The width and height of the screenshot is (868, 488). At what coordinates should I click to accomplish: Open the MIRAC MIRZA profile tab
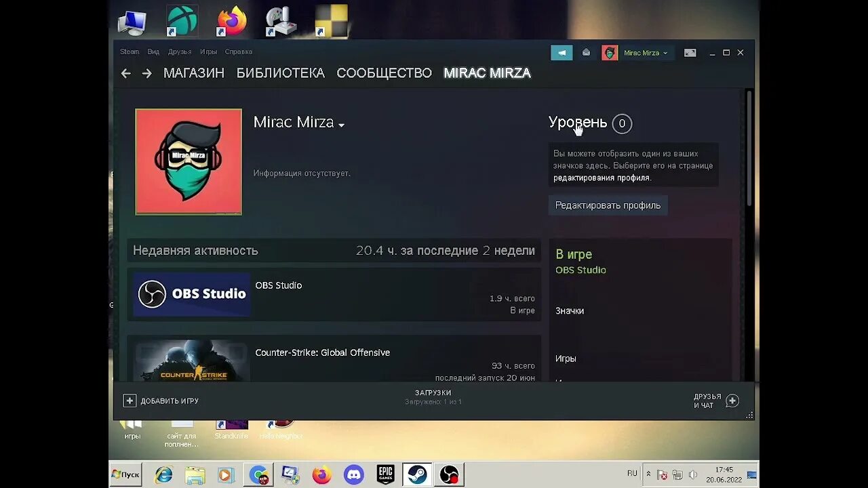[x=487, y=73]
